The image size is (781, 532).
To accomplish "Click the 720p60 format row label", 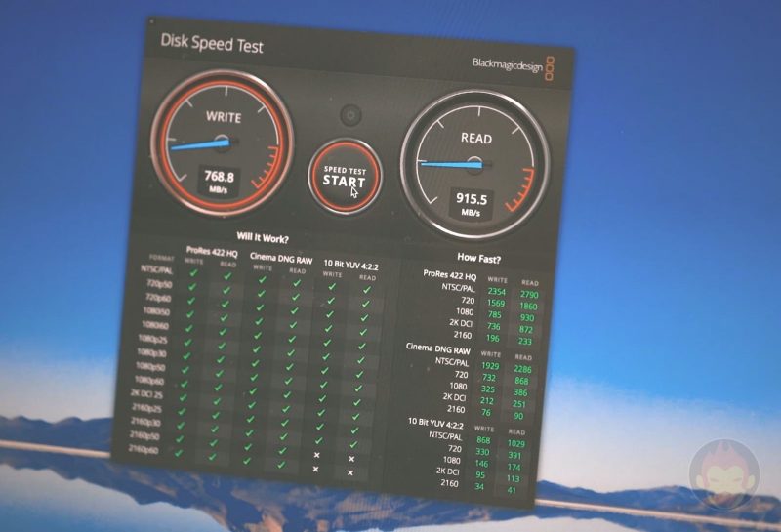I will 158,298.
